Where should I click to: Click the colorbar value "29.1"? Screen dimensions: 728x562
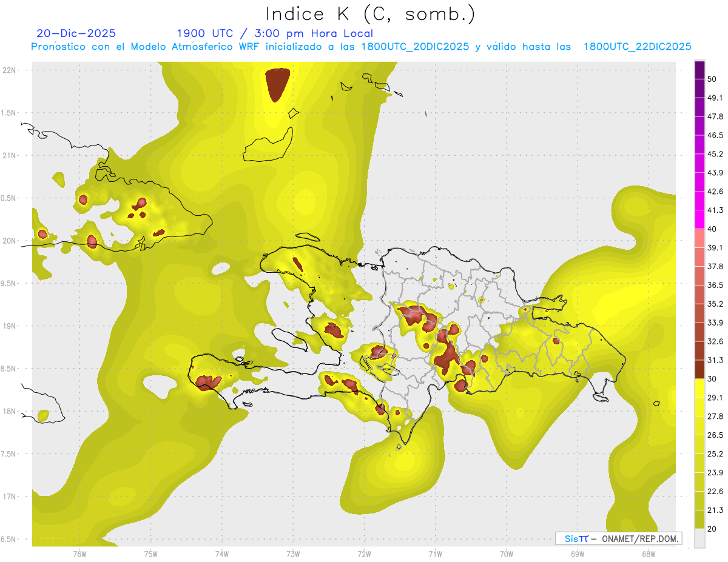715,398
